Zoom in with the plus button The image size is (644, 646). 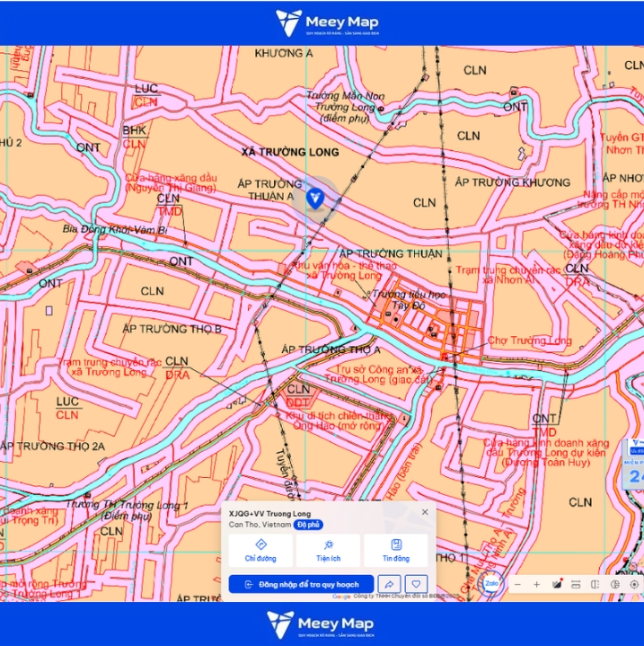[x=536, y=585]
